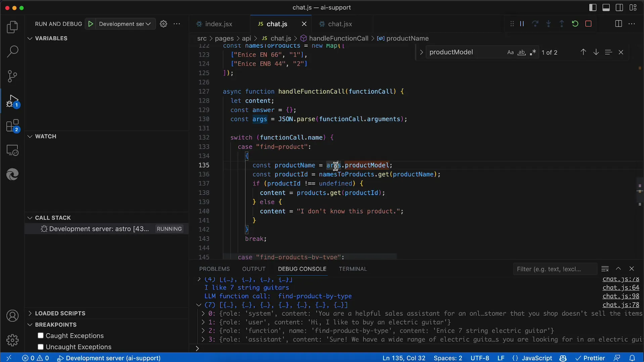Close the bottom panel

click(632, 269)
